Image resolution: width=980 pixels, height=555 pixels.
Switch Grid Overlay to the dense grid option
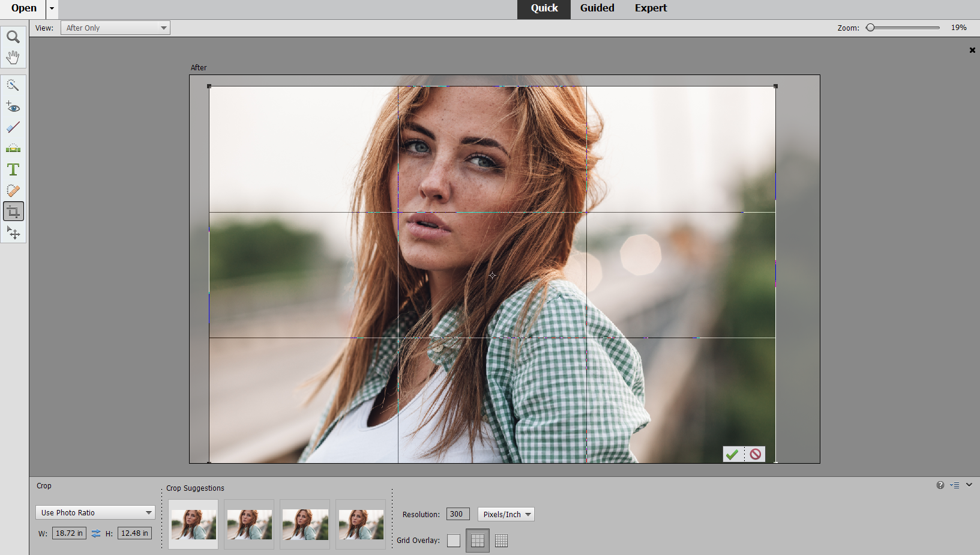click(x=501, y=540)
